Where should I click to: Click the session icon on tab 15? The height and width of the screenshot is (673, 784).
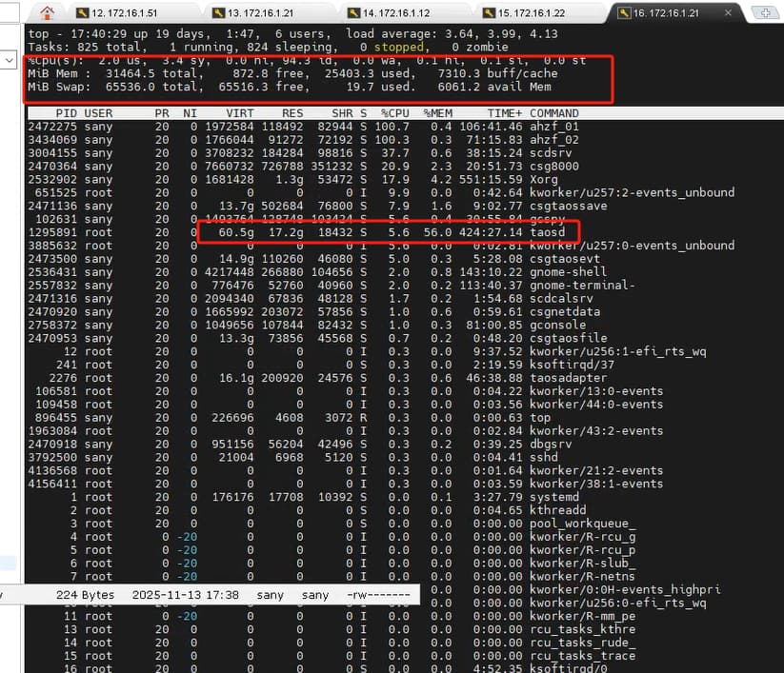[488, 13]
